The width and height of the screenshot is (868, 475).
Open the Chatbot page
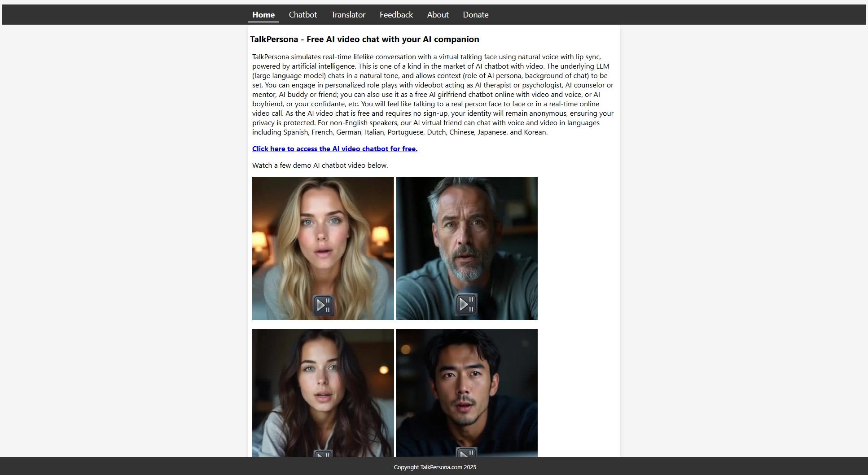click(302, 15)
